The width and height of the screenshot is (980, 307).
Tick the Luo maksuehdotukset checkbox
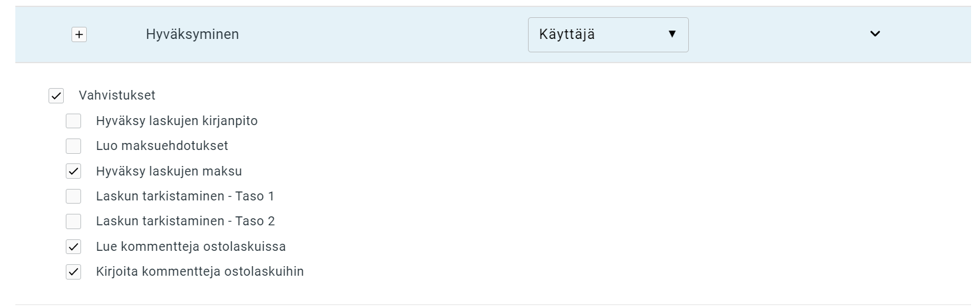click(x=73, y=146)
